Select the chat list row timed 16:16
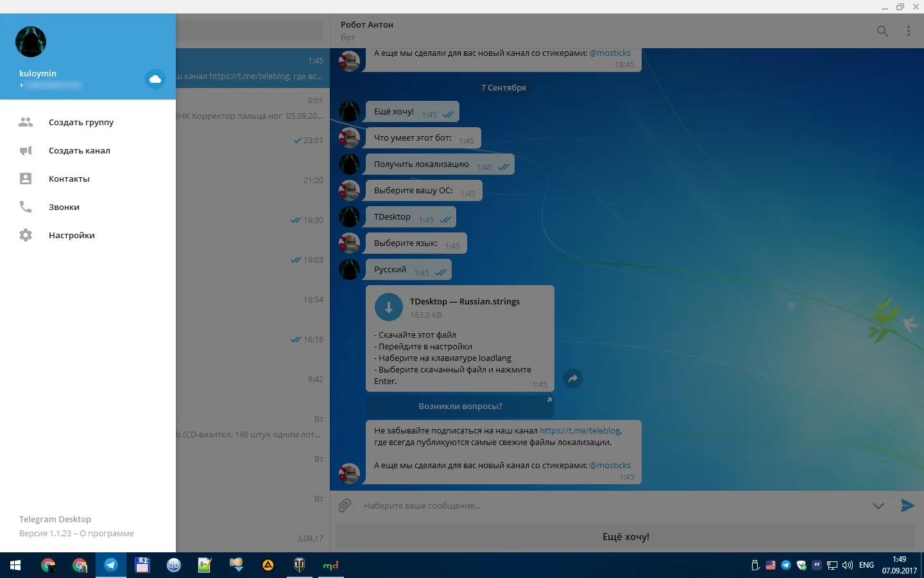The width and height of the screenshot is (924, 578). (x=253, y=347)
